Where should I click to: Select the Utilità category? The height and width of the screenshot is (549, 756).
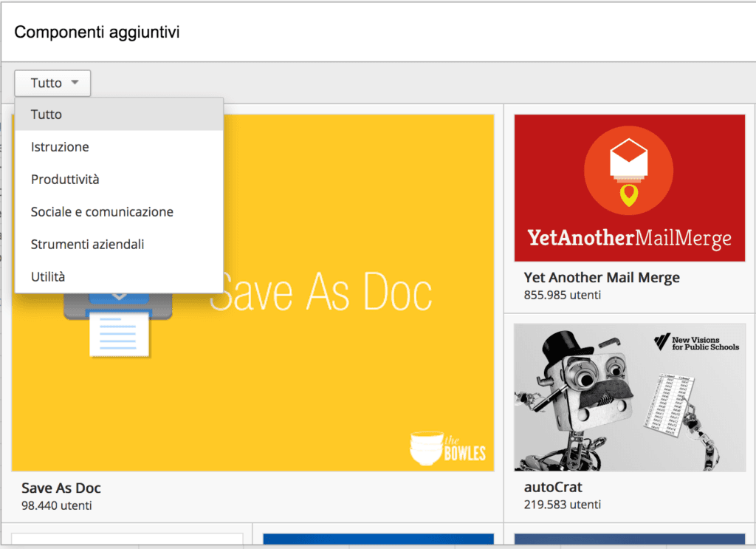point(119,276)
